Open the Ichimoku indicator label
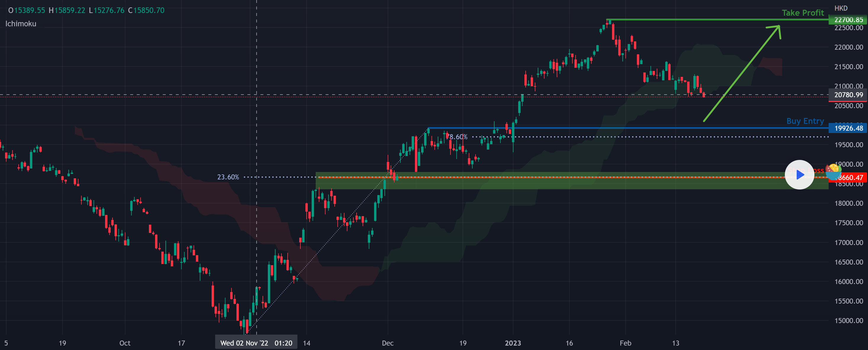 (20, 24)
